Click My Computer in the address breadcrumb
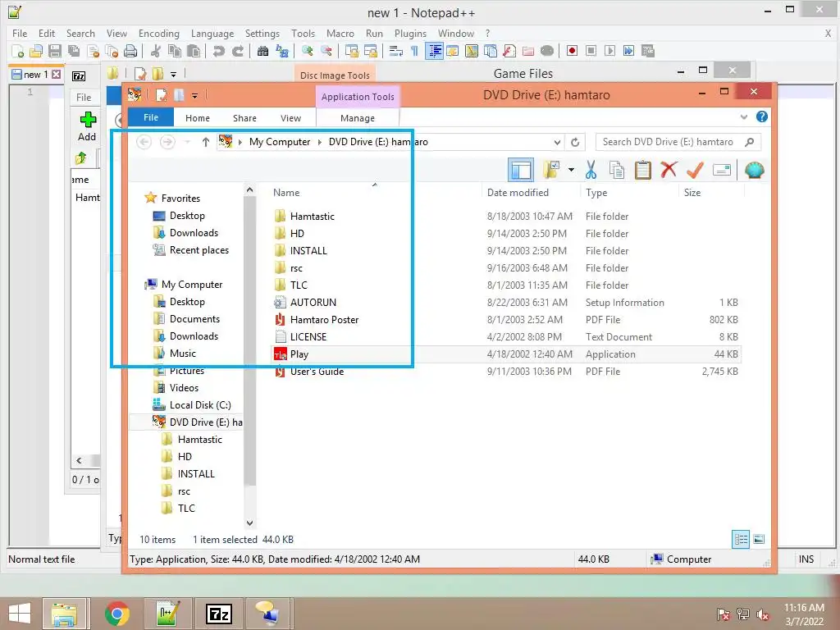 point(280,142)
